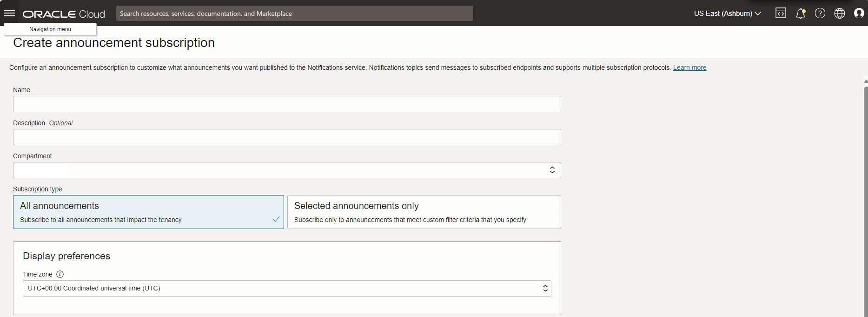Image resolution: width=868 pixels, height=317 pixels.
Task: Click the Help question mark icon
Action: tap(820, 13)
